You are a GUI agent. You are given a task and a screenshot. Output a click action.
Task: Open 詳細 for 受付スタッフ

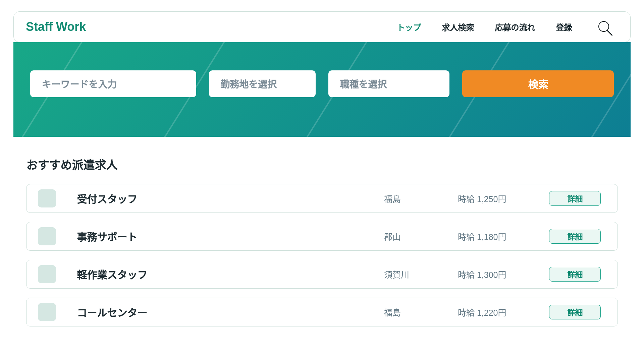[575, 198]
